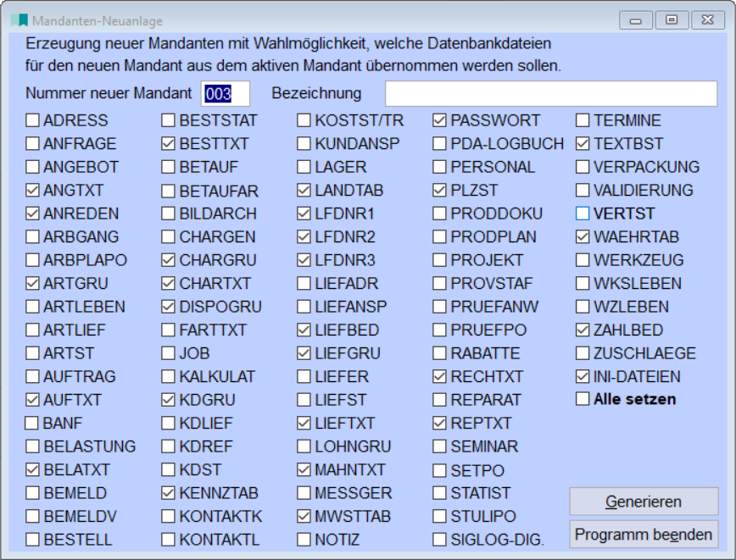Tick the KUNDANSP checkbox
736x560 pixels.
coord(304,144)
